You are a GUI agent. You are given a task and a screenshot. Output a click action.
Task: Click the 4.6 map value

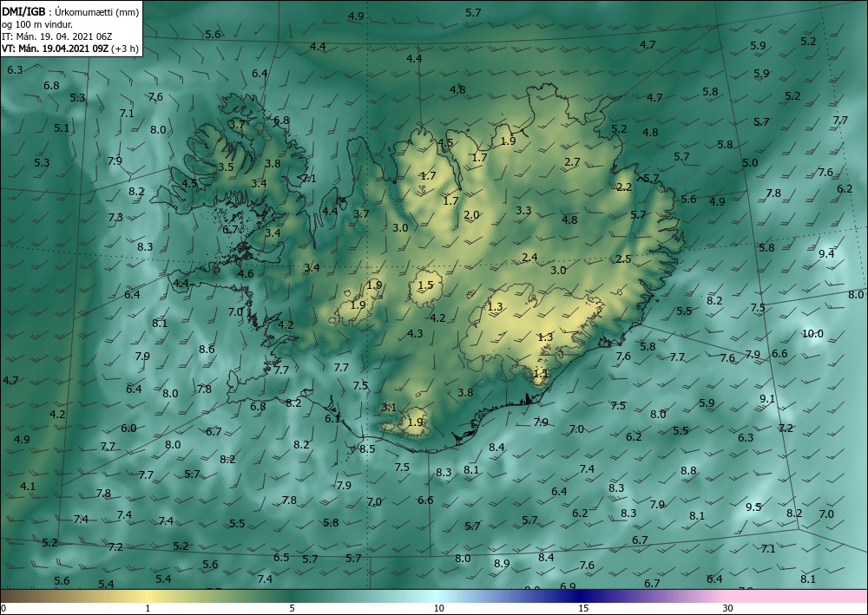(x=246, y=274)
